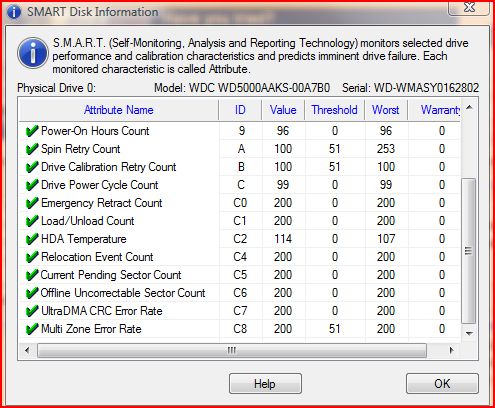Select Load/Unload Count row

[x=240, y=221]
